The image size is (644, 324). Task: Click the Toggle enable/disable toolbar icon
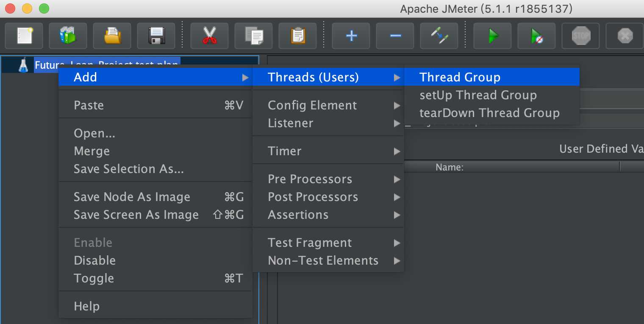pos(439,36)
